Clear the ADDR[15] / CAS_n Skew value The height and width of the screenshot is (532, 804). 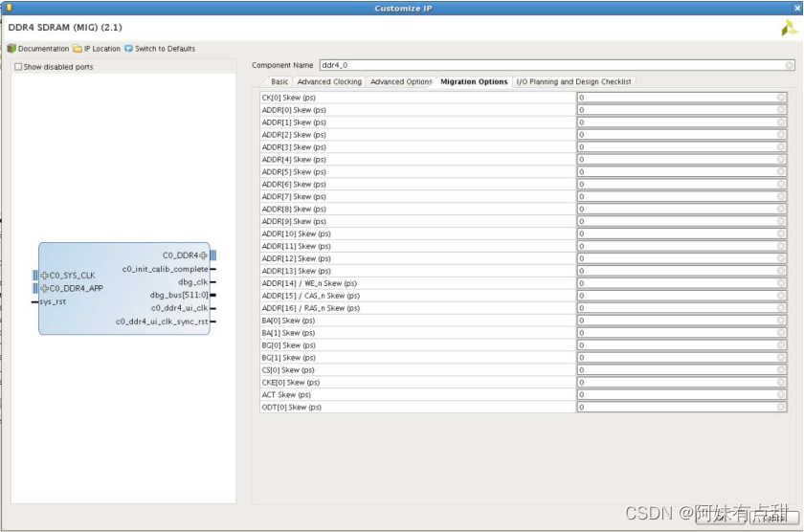pos(780,296)
